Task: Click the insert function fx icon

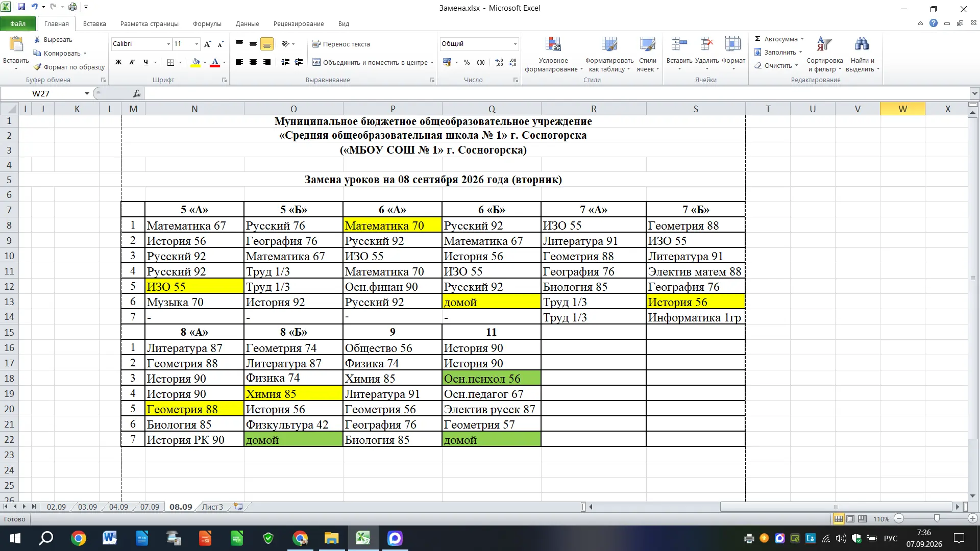Action: (137, 93)
